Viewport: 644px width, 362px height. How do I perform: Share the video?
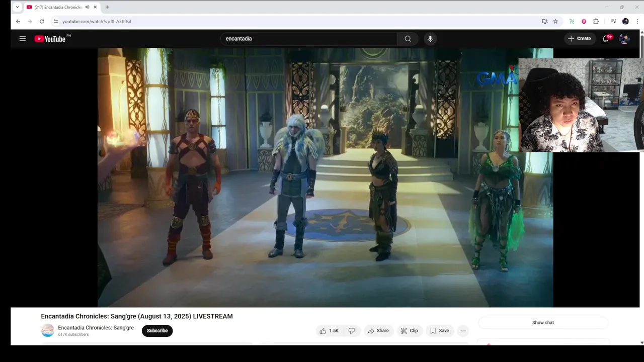click(x=378, y=331)
